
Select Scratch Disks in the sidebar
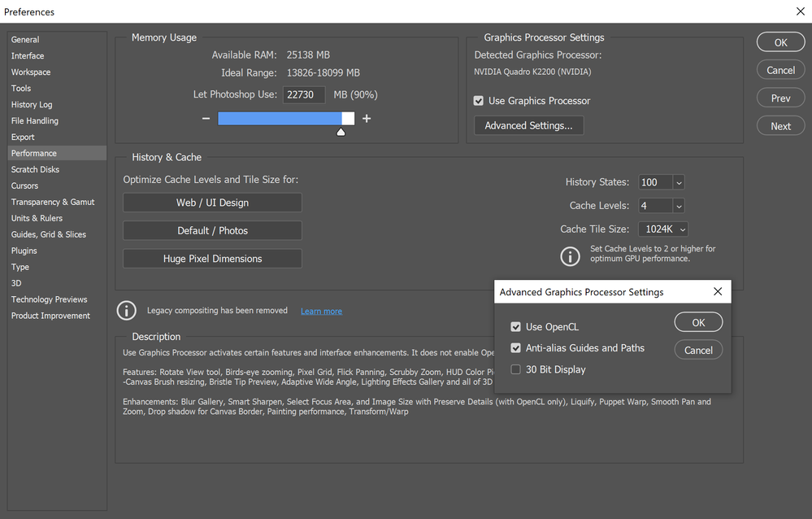pos(35,169)
